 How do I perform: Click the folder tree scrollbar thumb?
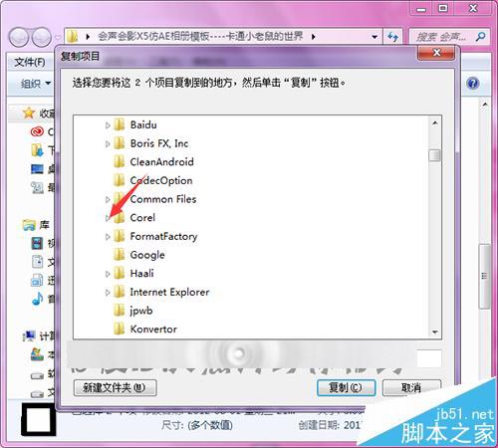point(434,155)
